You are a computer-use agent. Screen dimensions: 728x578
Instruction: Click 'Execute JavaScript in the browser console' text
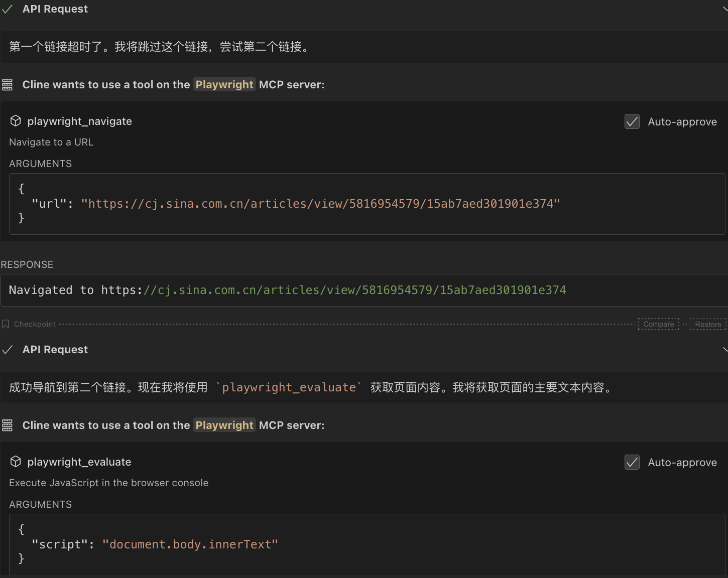pyautogui.click(x=108, y=483)
